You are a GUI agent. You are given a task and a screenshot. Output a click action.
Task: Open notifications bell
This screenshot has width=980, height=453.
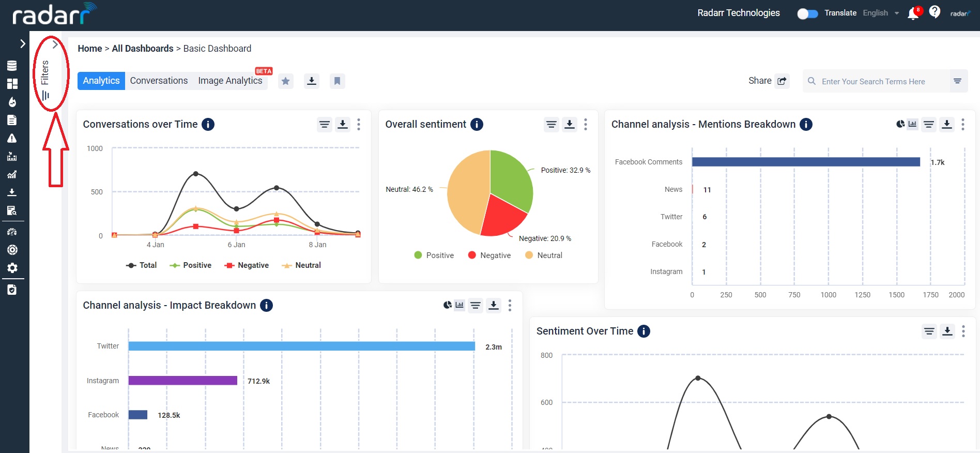click(913, 13)
